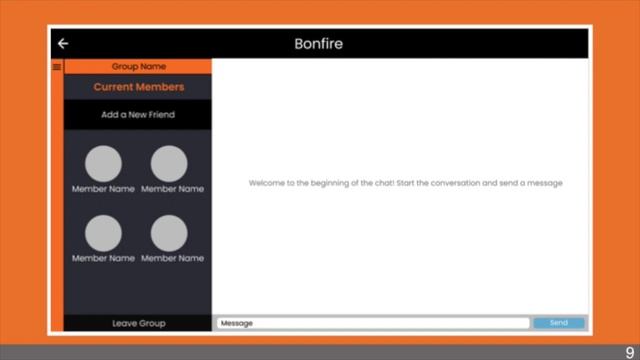Click the welcome message text in chat
This screenshot has height=360, width=640.
pos(405,183)
